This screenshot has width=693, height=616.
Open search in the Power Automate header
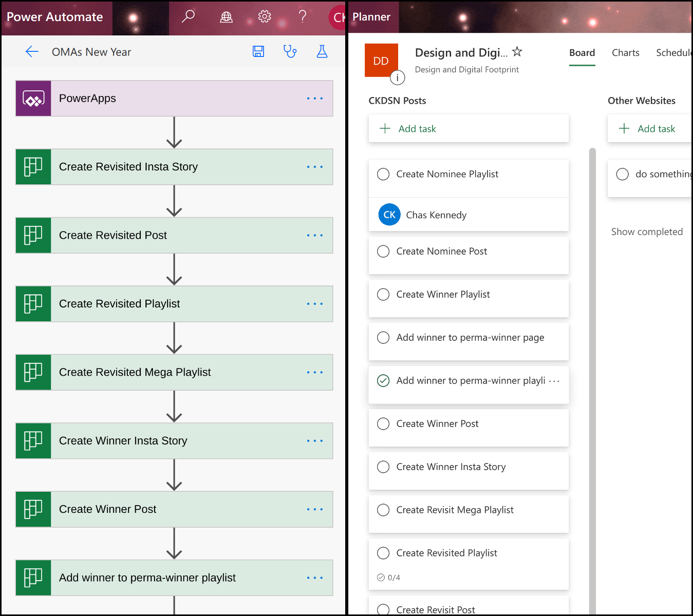coord(188,16)
